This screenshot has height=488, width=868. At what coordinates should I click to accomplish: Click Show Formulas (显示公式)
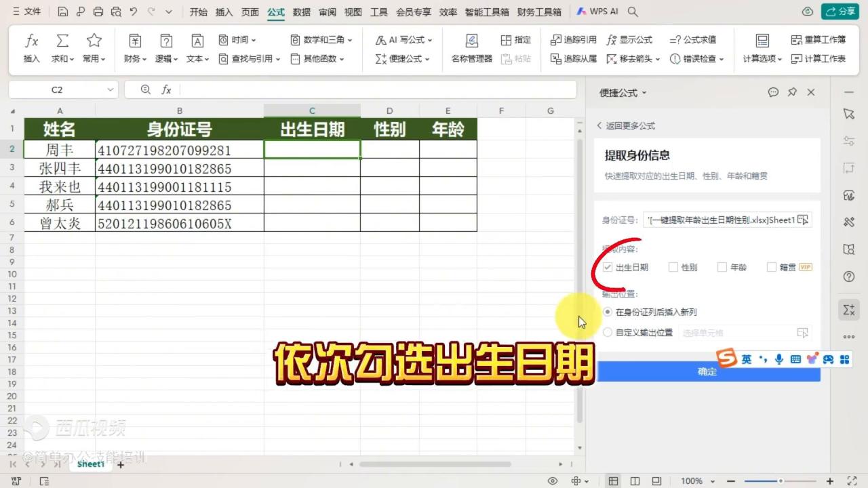click(x=629, y=40)
